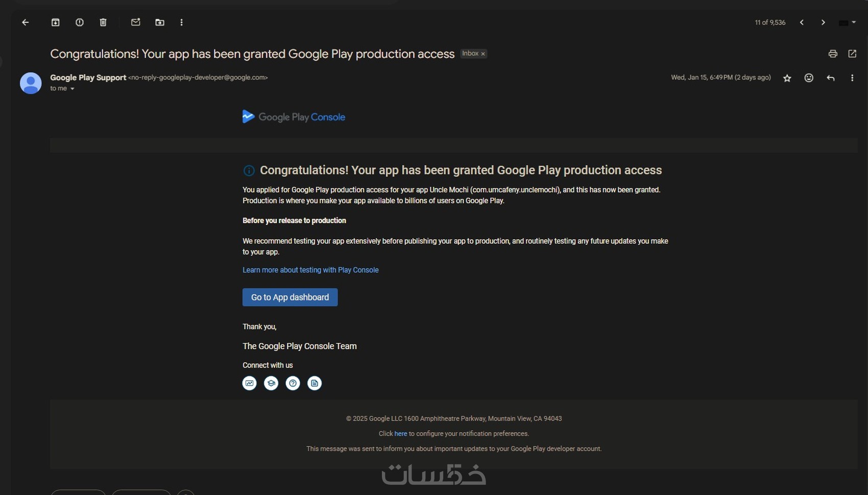Open the message's three-dot More menu
The image size is (868, 495).
[x=852, y=78]
